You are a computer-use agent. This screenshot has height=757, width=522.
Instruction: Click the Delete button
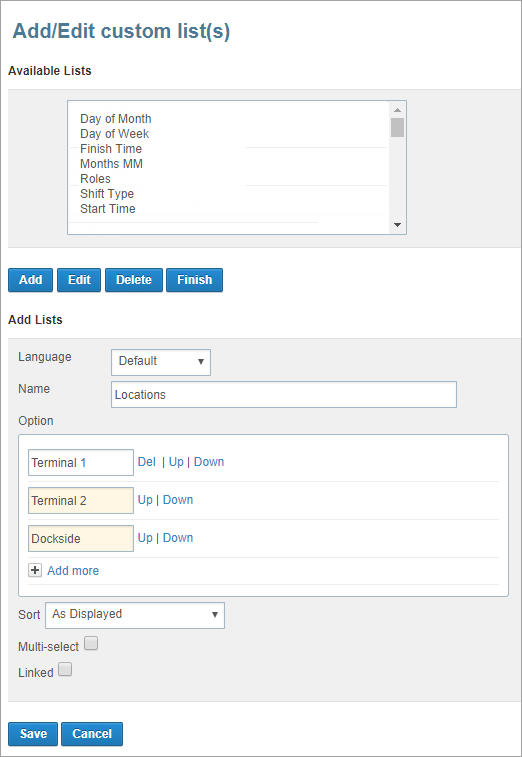(134, 280)
